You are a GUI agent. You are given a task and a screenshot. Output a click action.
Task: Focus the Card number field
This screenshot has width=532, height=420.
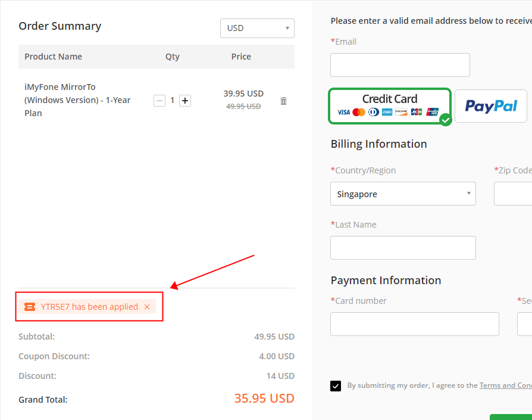click(x=415, y=324)
